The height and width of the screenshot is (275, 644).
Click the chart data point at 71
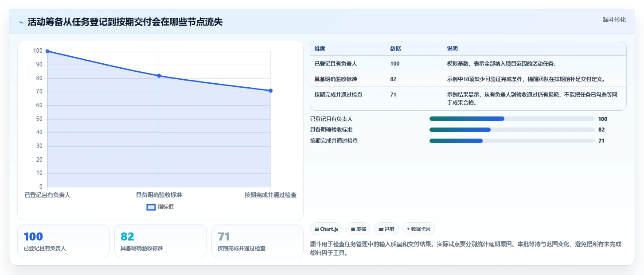click(270, 91)
